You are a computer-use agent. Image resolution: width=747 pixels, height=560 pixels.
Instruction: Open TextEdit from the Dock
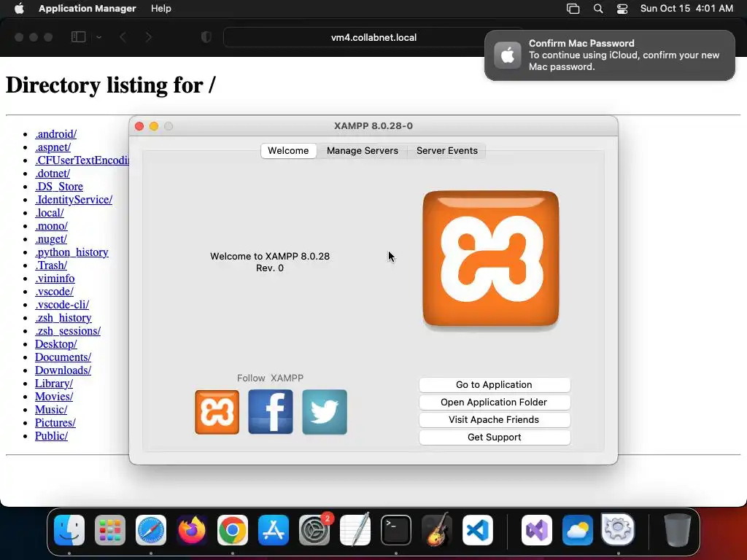tap(355, 530)
